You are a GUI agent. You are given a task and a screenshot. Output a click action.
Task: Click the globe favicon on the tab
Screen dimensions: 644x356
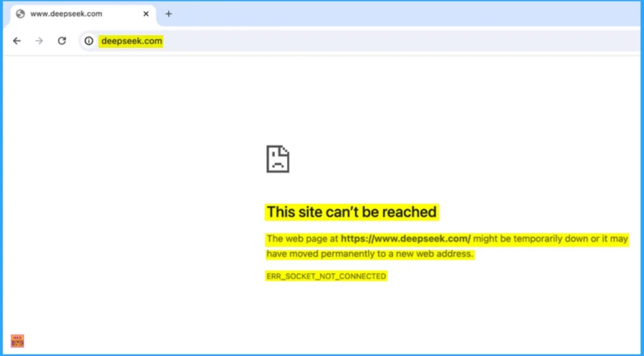20,14
